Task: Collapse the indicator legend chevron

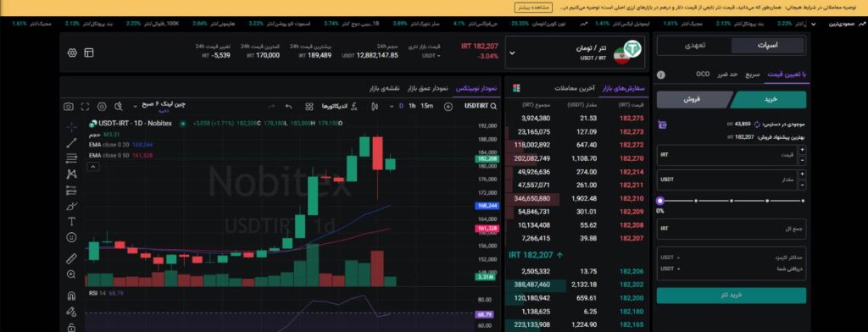Action: pyautogui.click(x=93, y=167)
